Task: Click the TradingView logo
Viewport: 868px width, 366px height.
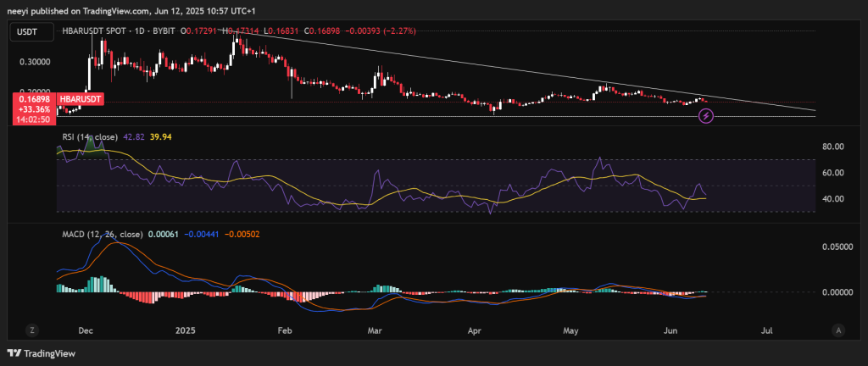Action: click(x=41, y=353)
